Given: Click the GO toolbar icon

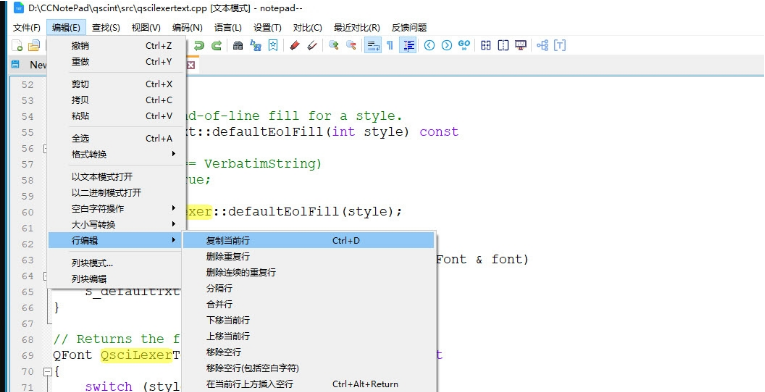Looking at the screenshot, I should point(464,46).
